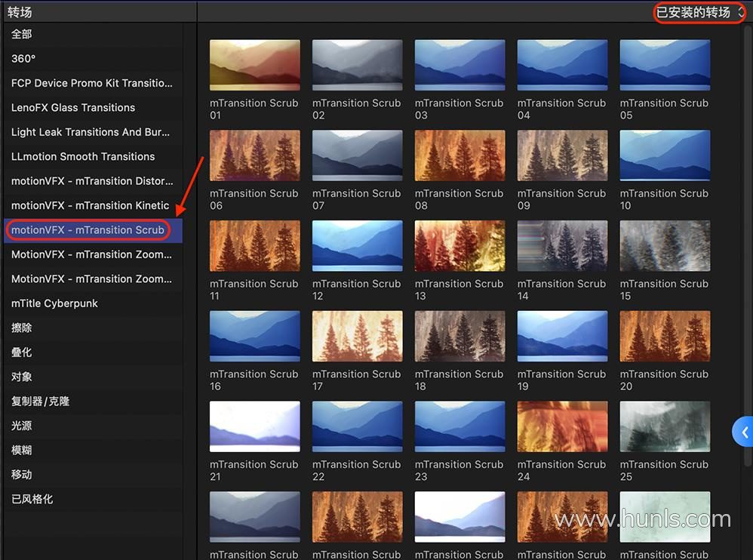Select mTransition Scrub 13 thumbnail

(x=460, y=246)
